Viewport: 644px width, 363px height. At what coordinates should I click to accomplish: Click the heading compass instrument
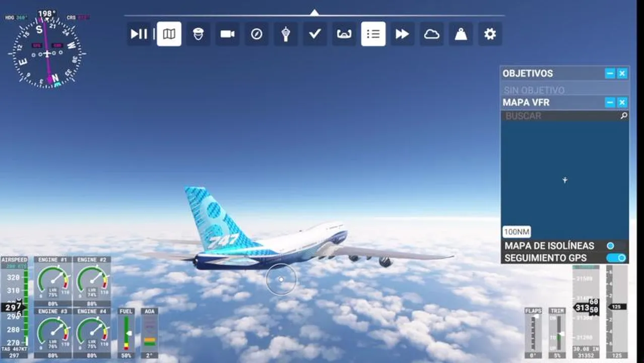(47, 52)
